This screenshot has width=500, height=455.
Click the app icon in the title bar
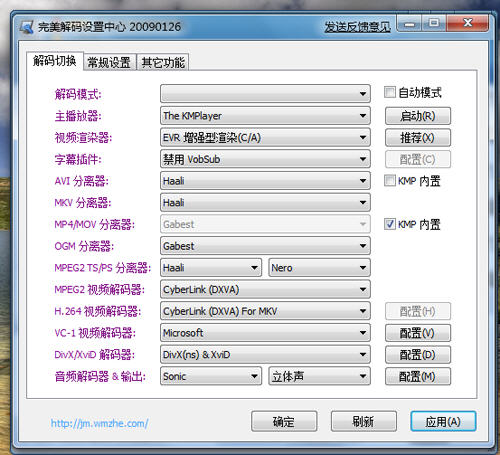[27, 27]
